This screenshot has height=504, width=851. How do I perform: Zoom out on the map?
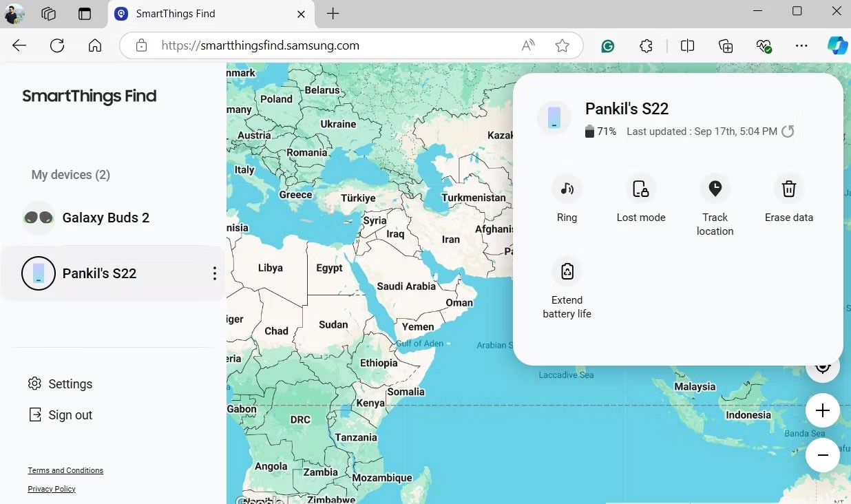(x=822, y=455)
